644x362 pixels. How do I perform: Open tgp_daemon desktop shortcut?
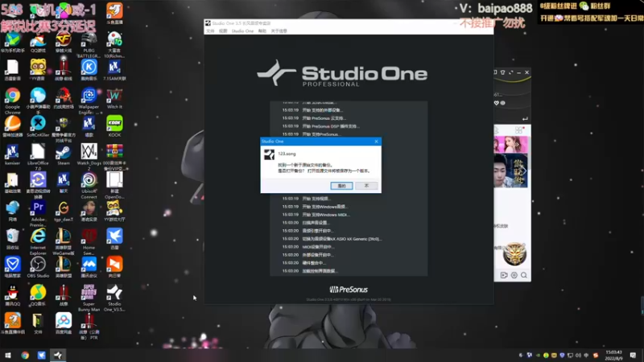click(64, 211)
